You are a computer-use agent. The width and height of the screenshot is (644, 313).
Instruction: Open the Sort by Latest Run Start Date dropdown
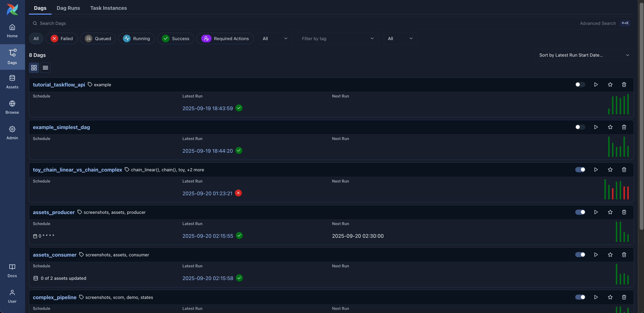pyautogui.click(x=584, y=55)
